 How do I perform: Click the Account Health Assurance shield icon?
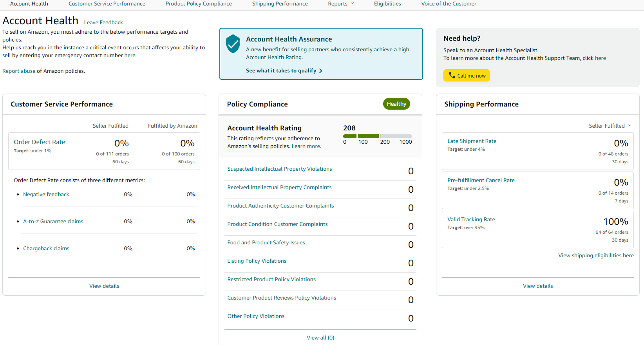pyautogui.click(x=233, y=44)
